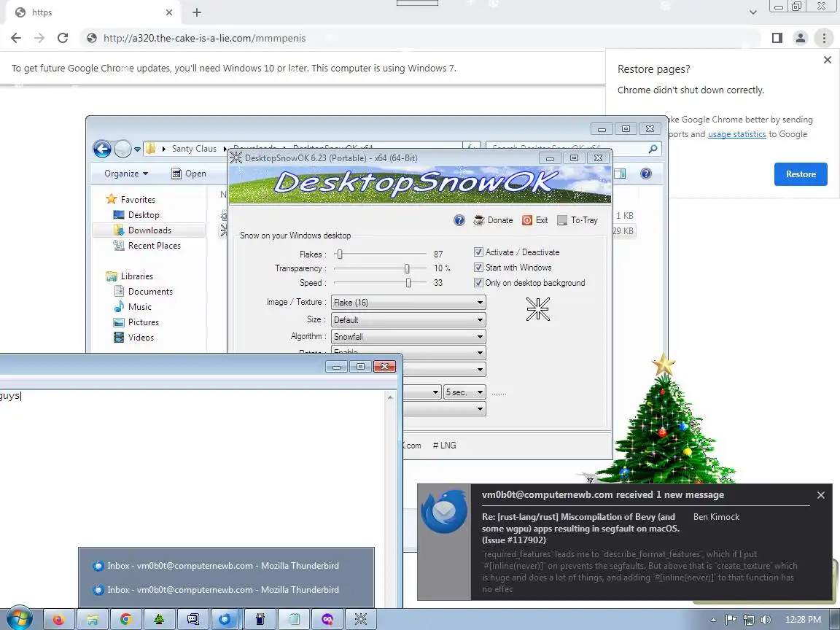Show hidden tray icons arrow
The width and height of the screenshot is (840, 630).
(x=714, y=620)
